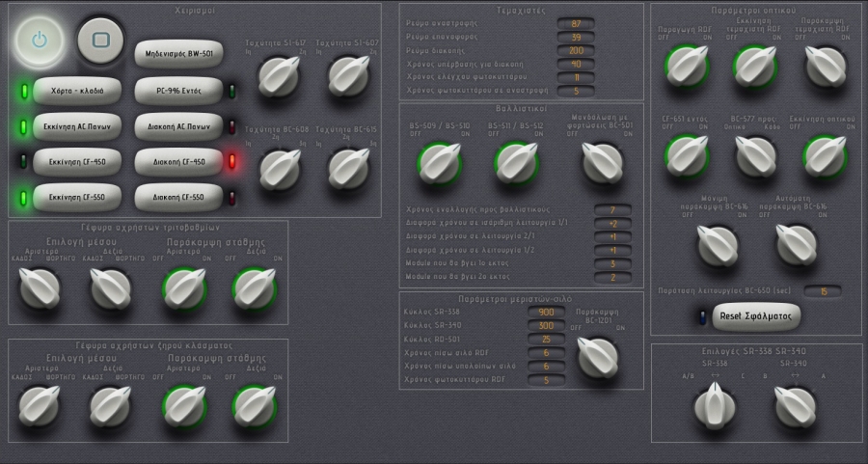This screenshot has height=464, width=868.
Task: Click the blue indicator beside Reset Σφάλματος
Action: coord(700,316)
